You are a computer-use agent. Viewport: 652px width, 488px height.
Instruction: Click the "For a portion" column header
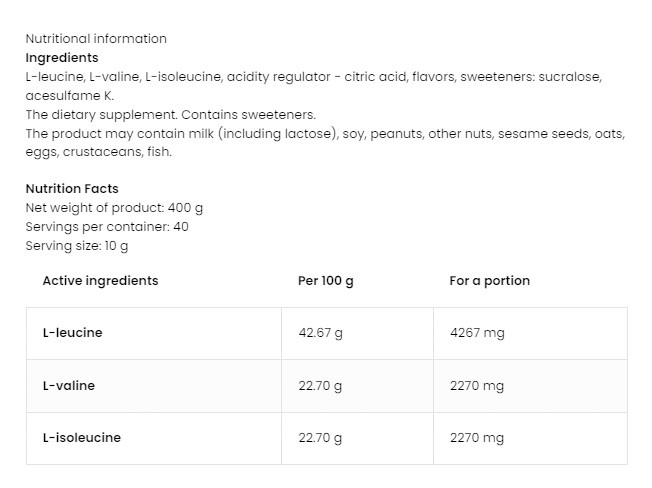(x=490, y=281)
